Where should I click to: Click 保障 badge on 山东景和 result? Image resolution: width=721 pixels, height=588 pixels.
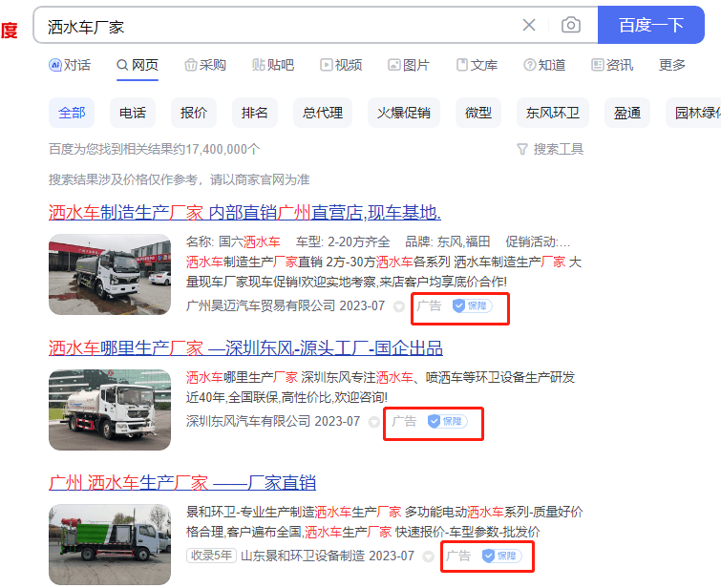(501, 556)
